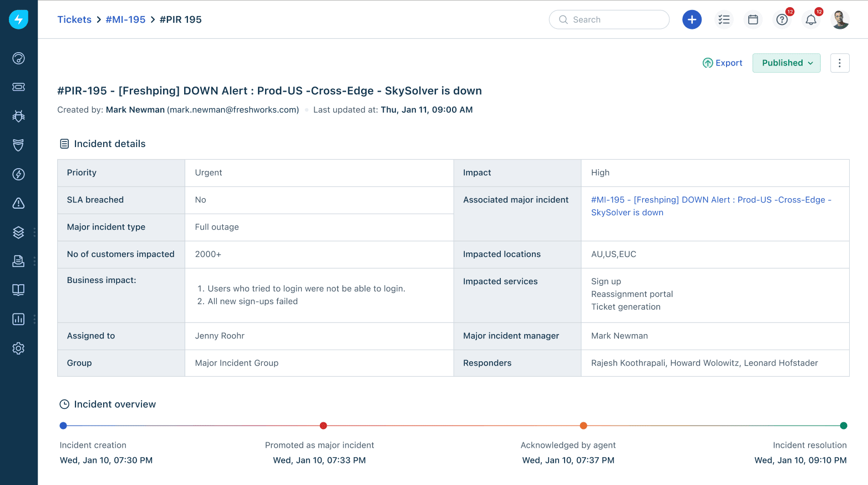Open the three-dot more options menu
The width and height of the screenshot is (868, 485).
840,63
